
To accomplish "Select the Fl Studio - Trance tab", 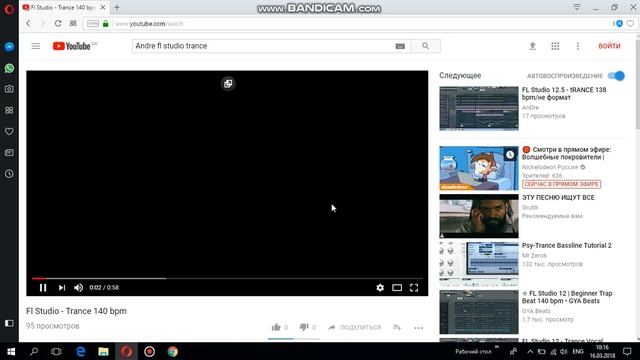I will tap(63, 7).
